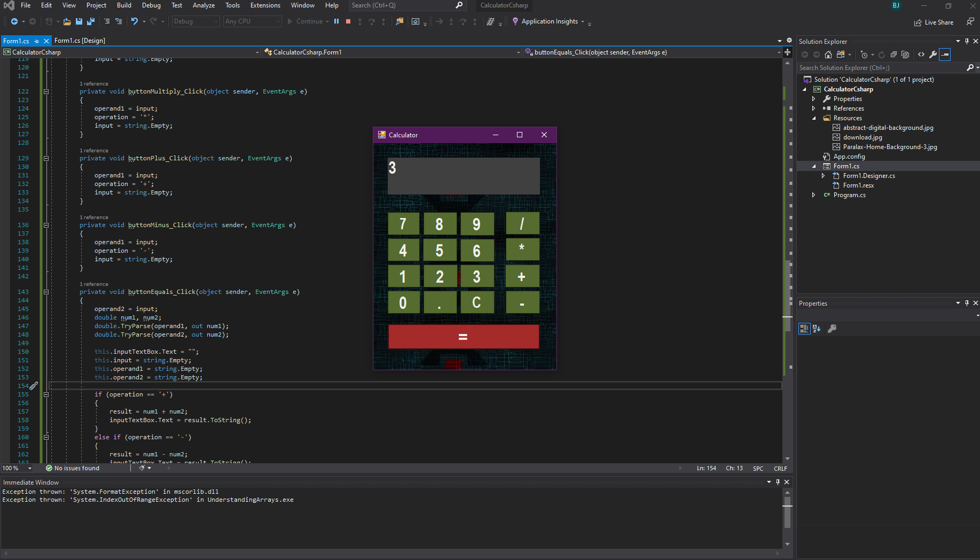The image size is (980, 560).
Task: Open the Analyze menu
Action: tap(203, 5)
